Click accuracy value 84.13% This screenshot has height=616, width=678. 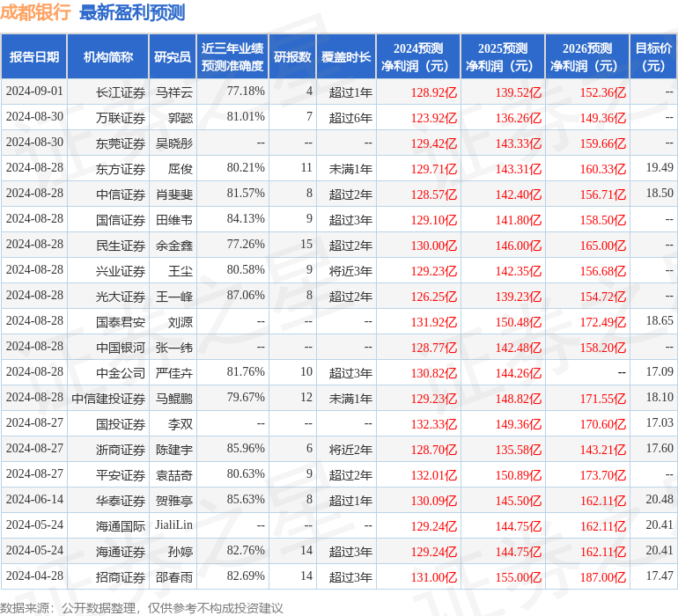(x=246, y=219)
